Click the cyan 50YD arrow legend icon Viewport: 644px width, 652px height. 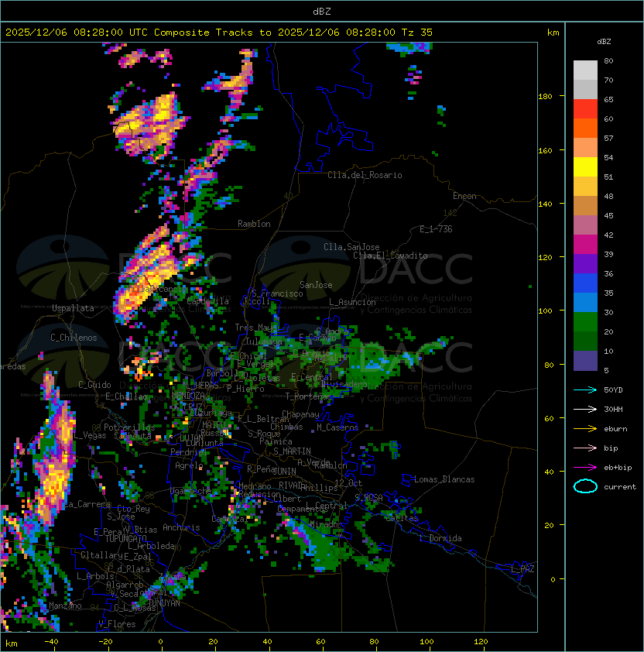[585, 389]
